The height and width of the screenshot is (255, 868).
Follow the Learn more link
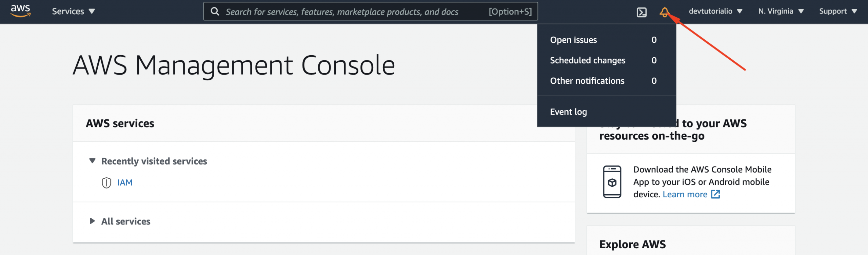[x=685, y=194]
